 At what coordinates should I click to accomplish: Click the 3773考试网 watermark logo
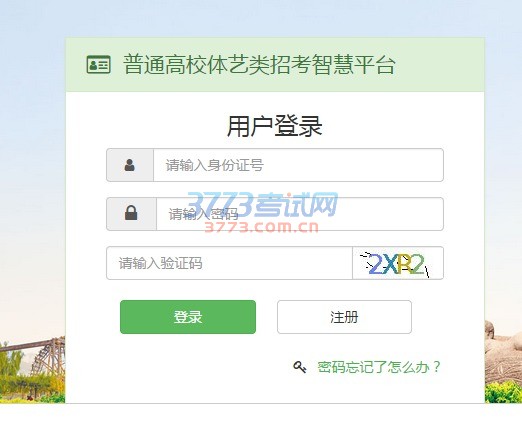tap(262, 204)
